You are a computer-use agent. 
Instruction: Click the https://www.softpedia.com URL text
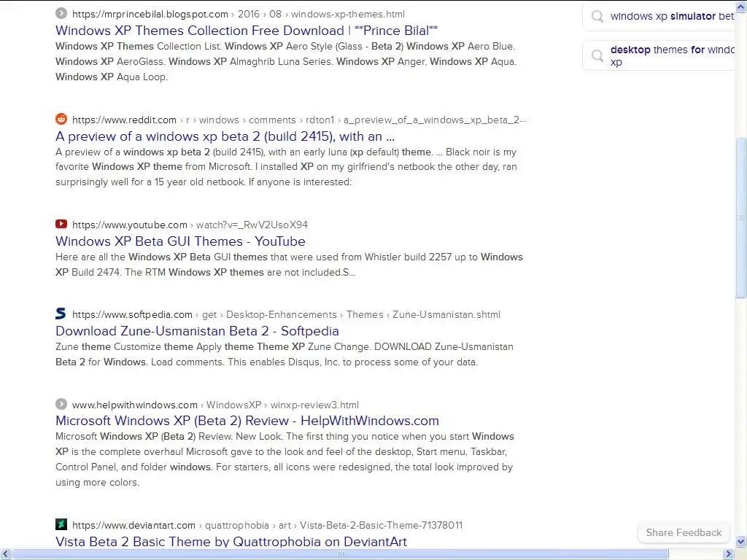point(133,315)
